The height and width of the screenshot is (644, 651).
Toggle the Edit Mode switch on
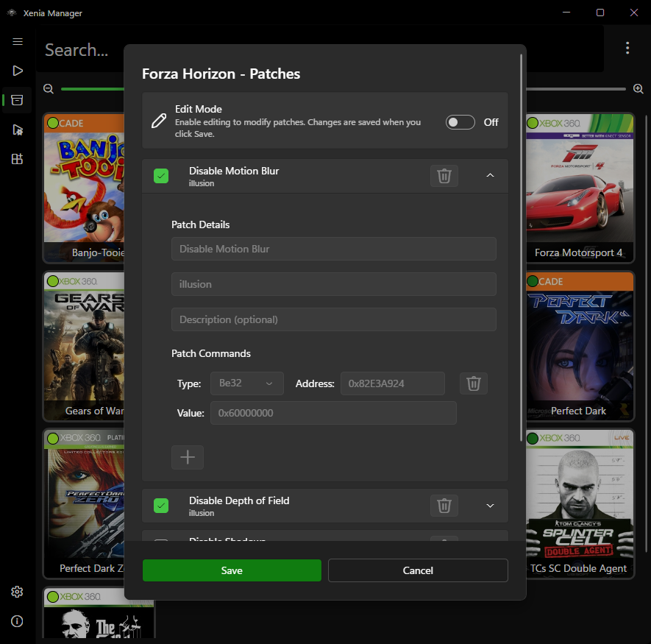(460, 122)
